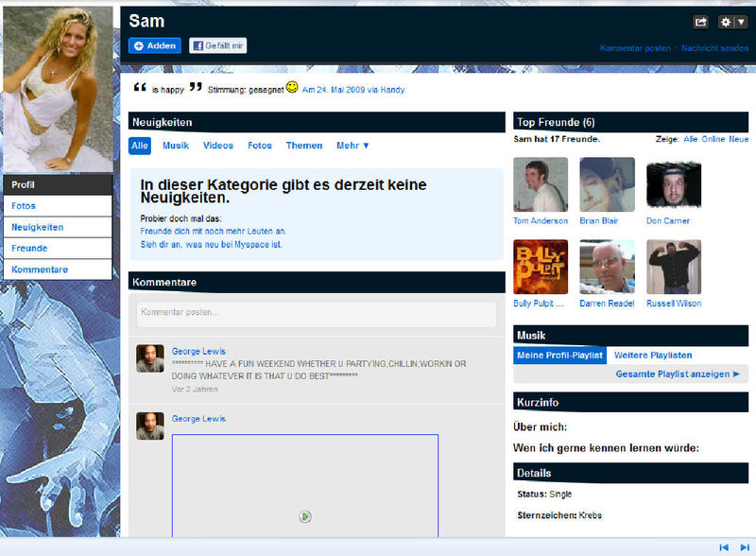Open Sam's profile photo
Screen dimensions: 756x556
coord(58,89)
